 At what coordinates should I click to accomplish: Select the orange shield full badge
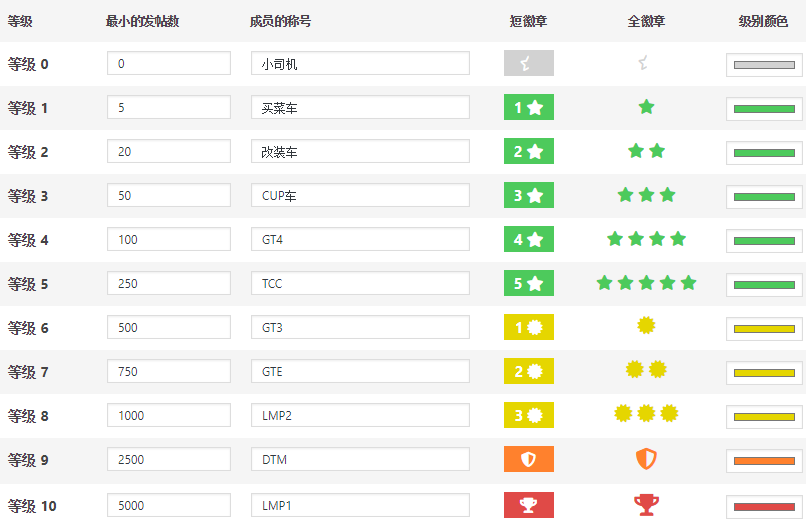(x=646, y=459)
